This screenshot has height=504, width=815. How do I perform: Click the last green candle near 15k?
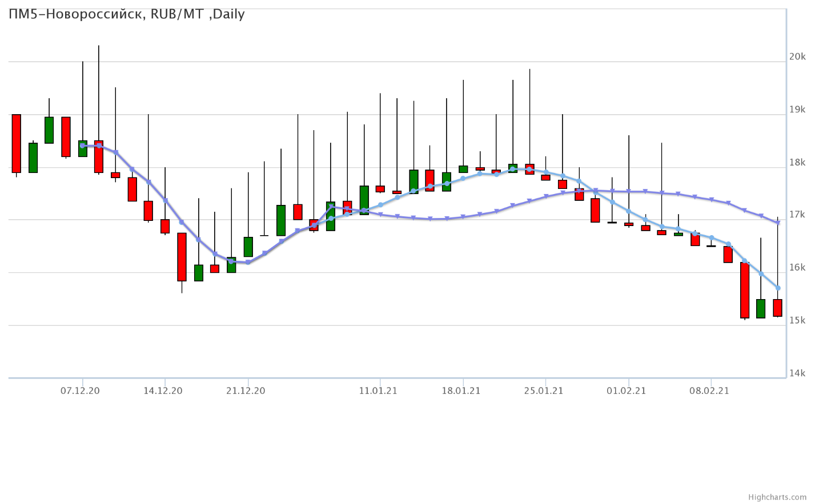(x=761, y=308)
